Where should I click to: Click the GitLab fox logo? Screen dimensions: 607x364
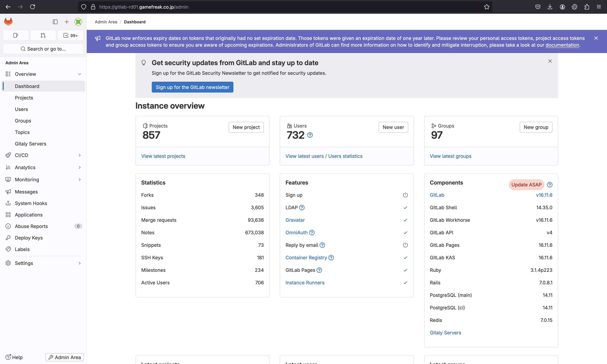click(8, 22)
